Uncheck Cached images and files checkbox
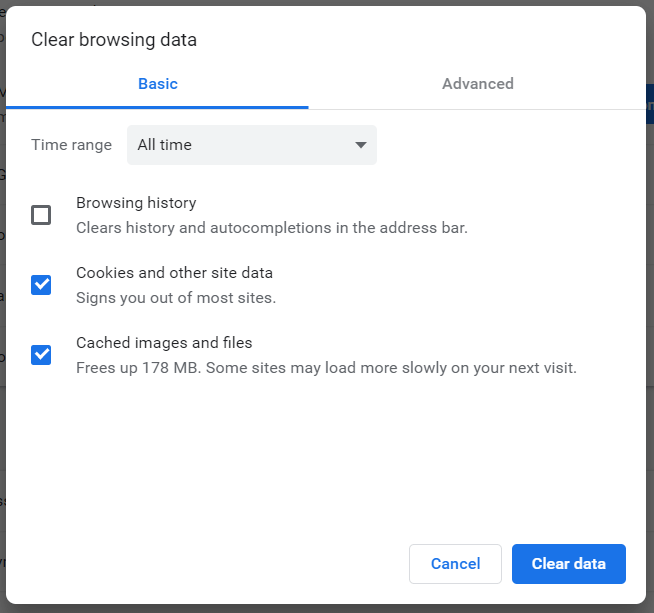Viewport: 654px width, 613px height. (41, 355)
